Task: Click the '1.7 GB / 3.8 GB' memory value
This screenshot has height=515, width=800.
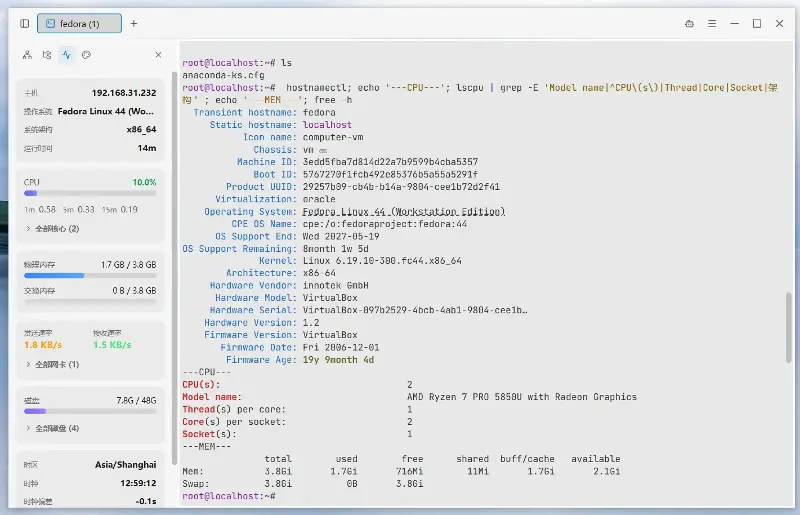Action: [129, 264]
